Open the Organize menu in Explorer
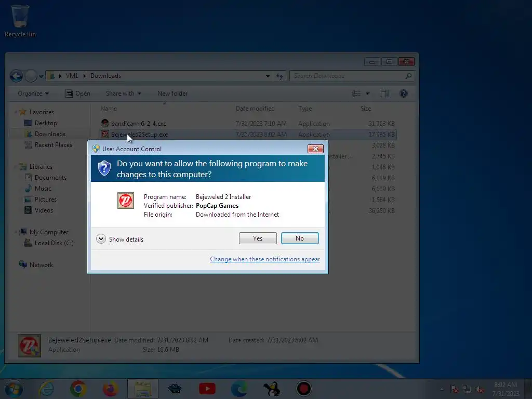Screen dimensions: 532x399 click(33, 94)
